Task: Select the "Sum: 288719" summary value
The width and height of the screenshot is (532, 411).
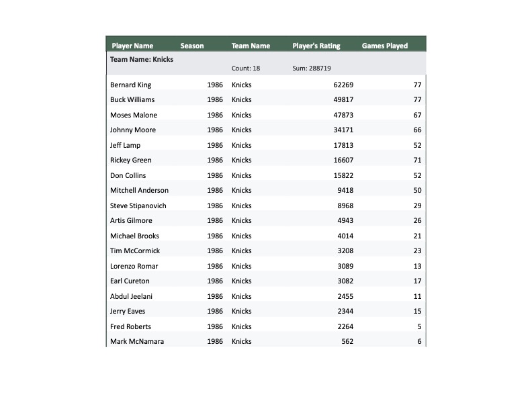Action: tap(312, 68)
